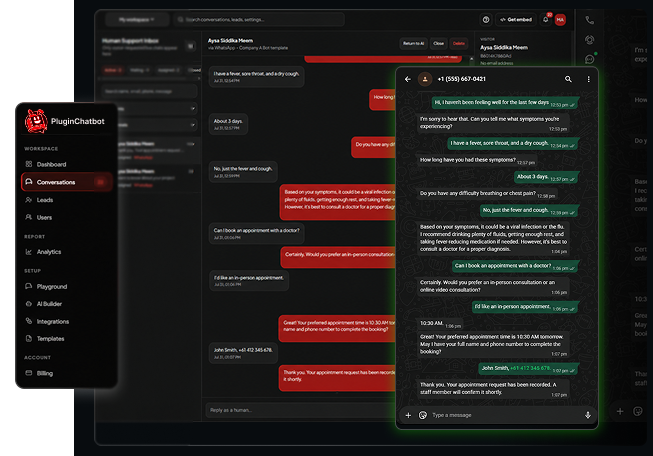
Task: Expand the first filter dropdown under the inbox search
Action: click(157, 109)
